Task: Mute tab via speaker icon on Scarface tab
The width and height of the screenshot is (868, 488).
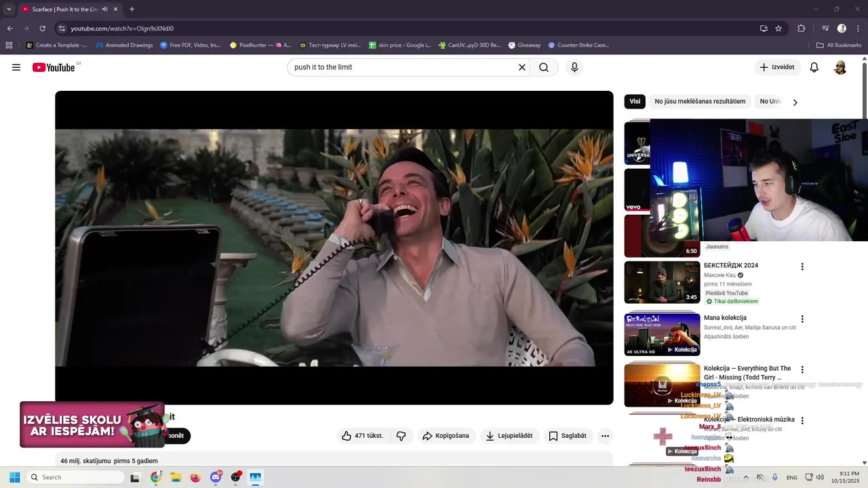Action: point(105,9)
